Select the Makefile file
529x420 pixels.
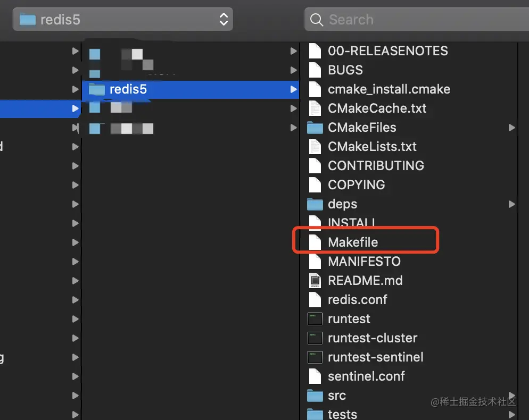pos(353,242)
